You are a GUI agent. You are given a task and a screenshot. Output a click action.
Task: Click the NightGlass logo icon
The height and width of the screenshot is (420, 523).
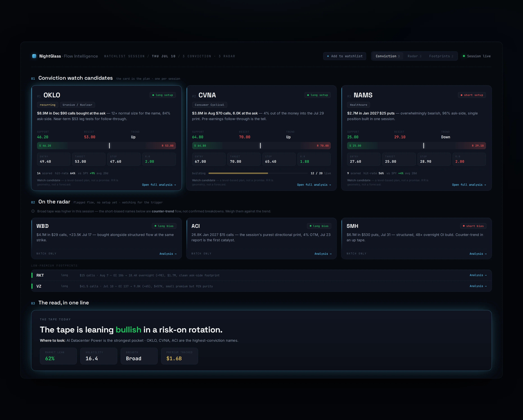tap(34, 56)
